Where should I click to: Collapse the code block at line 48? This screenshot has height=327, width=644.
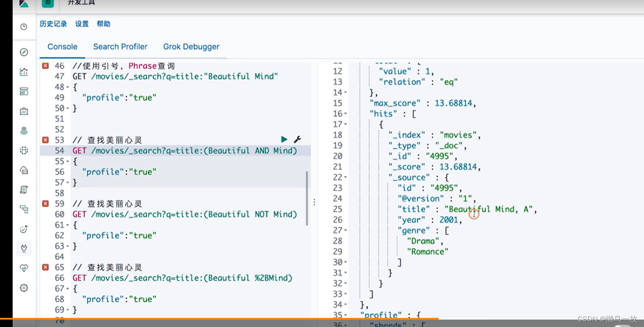(x=68, y=87)
